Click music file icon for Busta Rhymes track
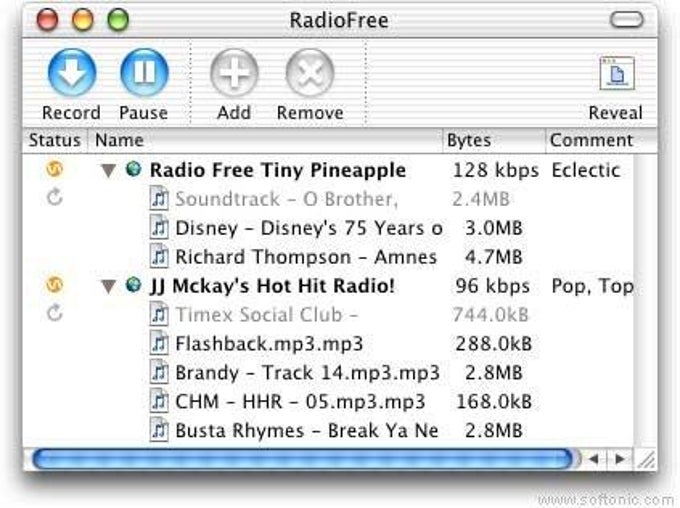This screenshot has height=508, width=680. click(159, 430)
